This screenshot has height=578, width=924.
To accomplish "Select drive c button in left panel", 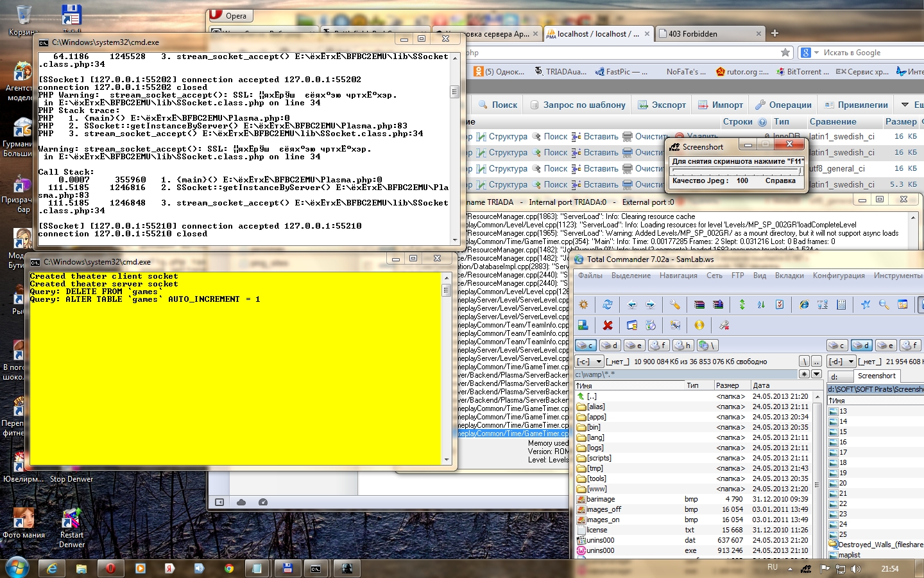I will pyautogui.click(x=586, y=346).
